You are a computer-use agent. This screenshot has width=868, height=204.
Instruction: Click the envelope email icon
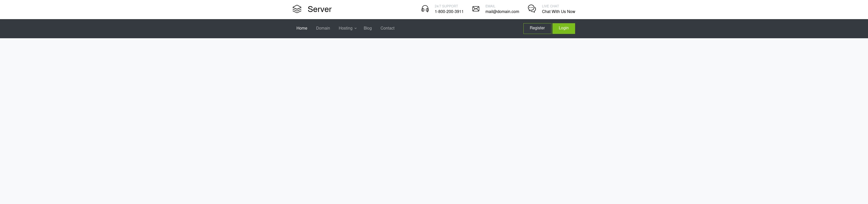[x=476, y=9]
